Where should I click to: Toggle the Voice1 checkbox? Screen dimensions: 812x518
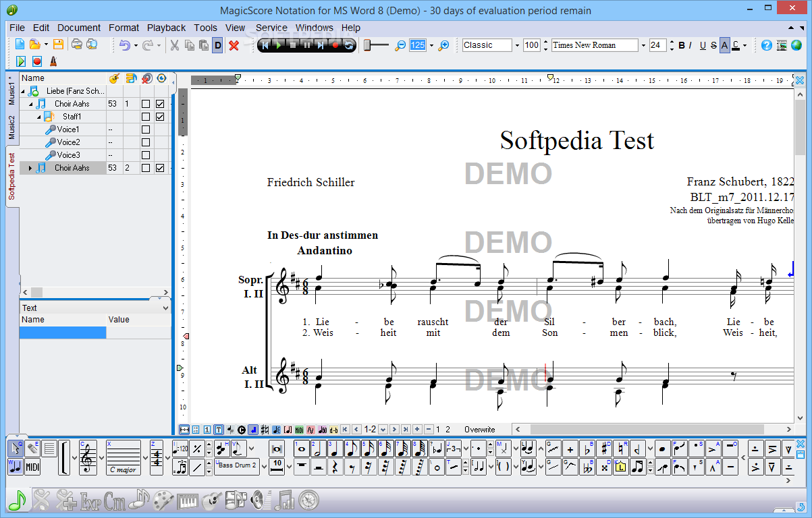[145, 129]
